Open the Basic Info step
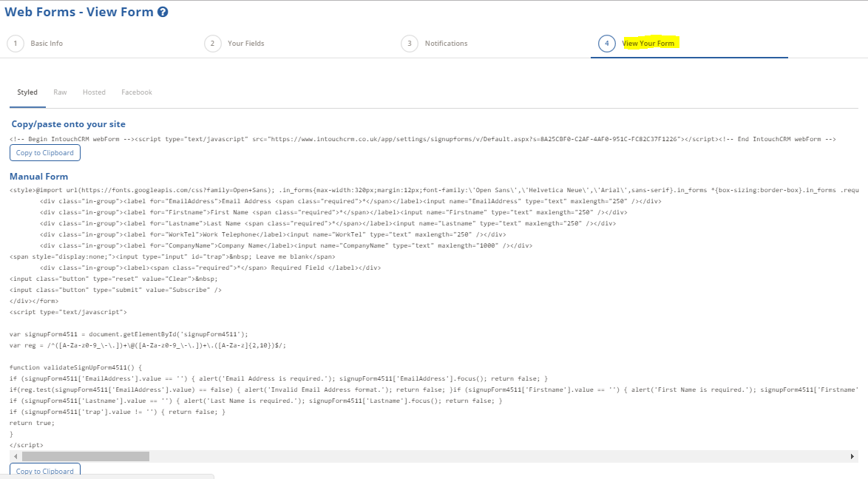 click(47, 43)
